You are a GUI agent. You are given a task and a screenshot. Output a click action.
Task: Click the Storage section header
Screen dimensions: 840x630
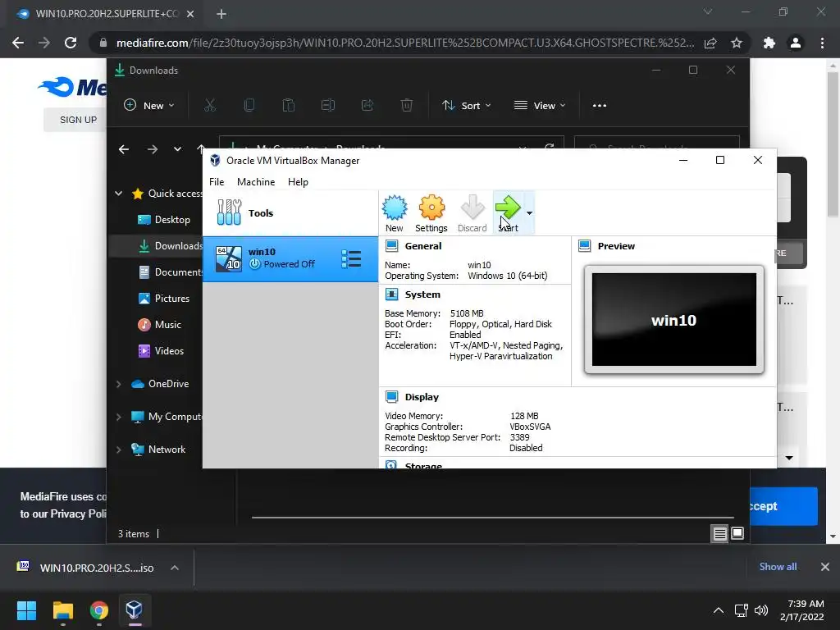(x=423, y=465)
